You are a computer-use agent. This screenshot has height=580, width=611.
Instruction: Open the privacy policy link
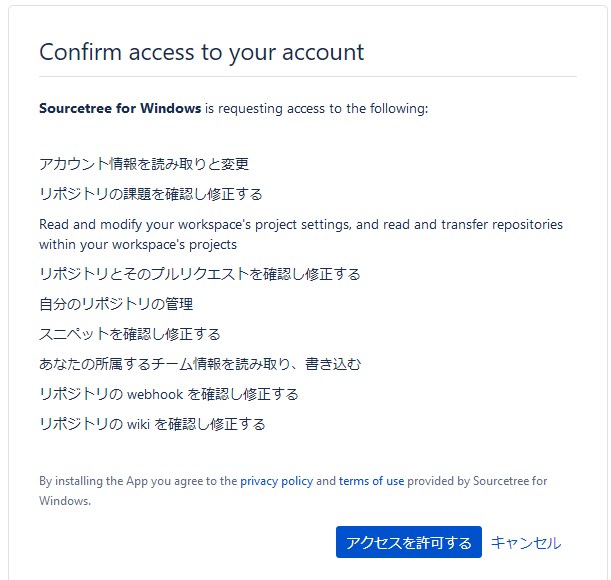pyautogui.click(x=276, y=481)
